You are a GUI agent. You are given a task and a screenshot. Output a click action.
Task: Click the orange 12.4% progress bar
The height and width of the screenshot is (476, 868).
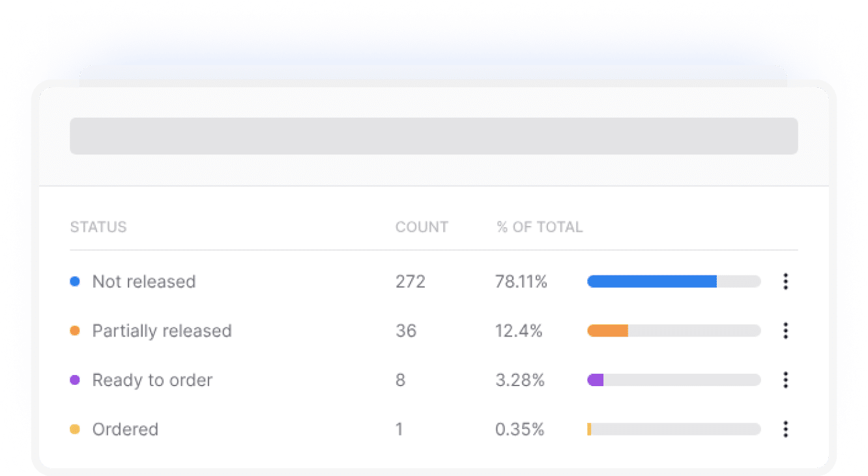pos(608,331)
